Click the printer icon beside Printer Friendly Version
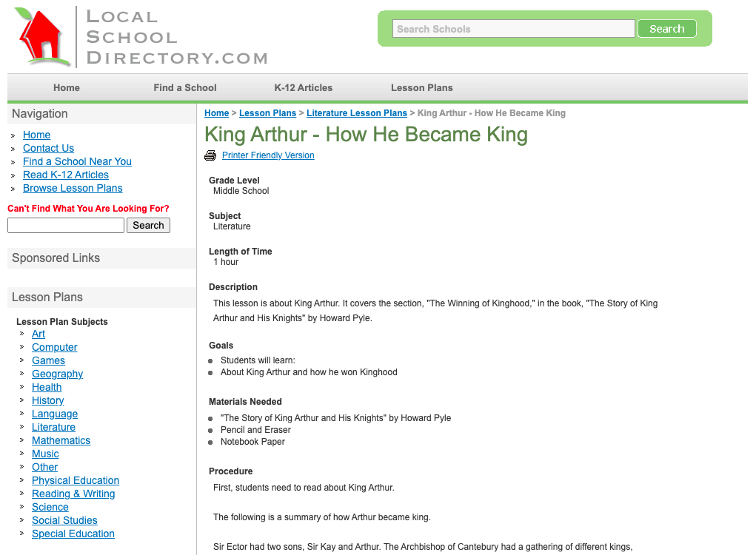 210,155
